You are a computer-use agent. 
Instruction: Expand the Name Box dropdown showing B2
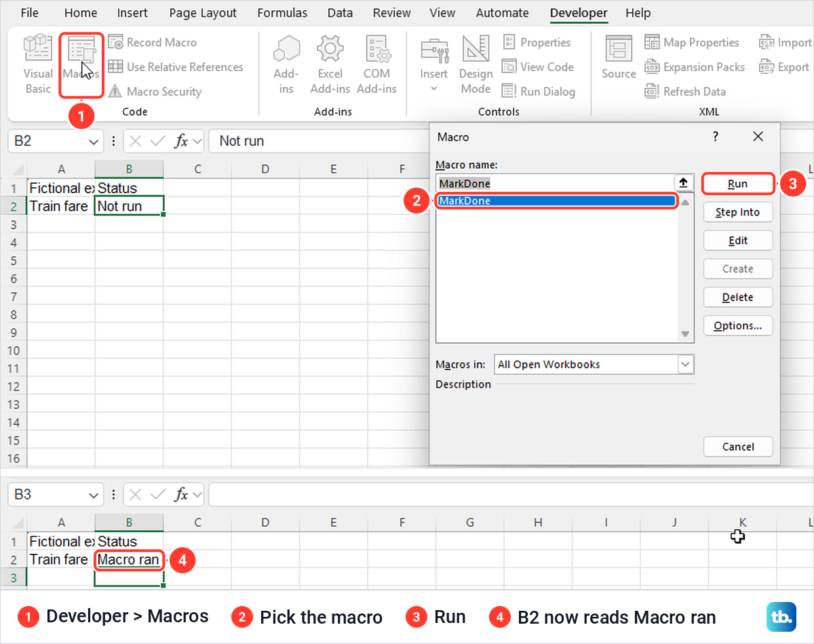tap(94, 141)
